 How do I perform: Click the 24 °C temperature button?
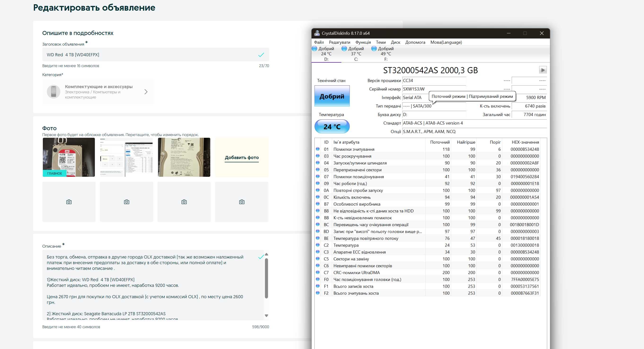tap(332, 126)
